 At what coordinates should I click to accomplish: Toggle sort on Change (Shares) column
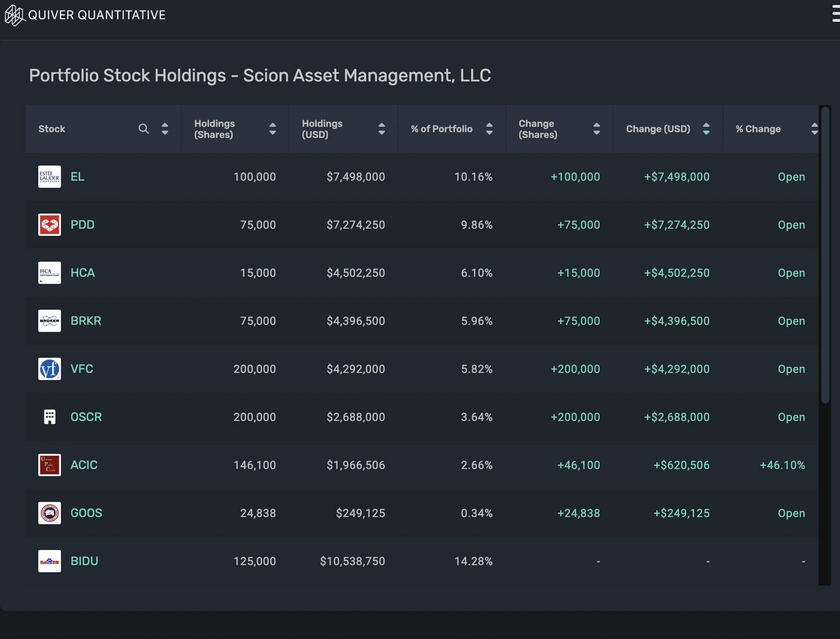[x=596, y=129]
